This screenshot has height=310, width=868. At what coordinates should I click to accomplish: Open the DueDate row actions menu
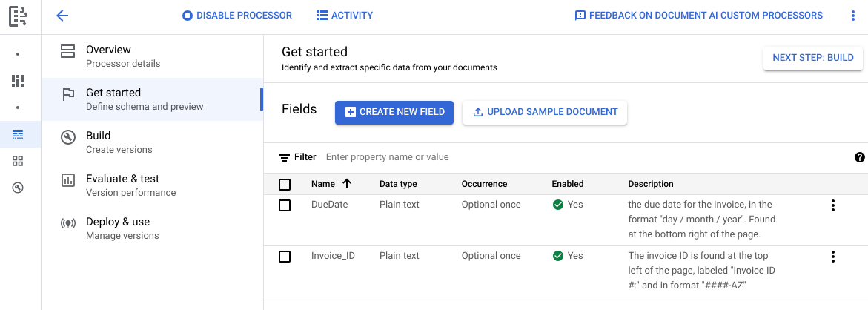[833, 205]
